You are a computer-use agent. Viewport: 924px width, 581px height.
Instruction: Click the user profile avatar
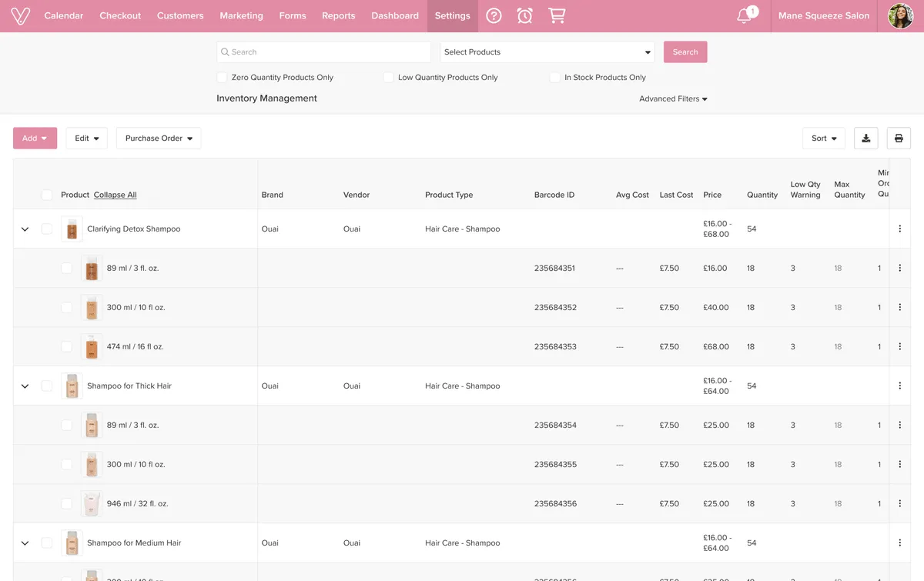[900, 16]
